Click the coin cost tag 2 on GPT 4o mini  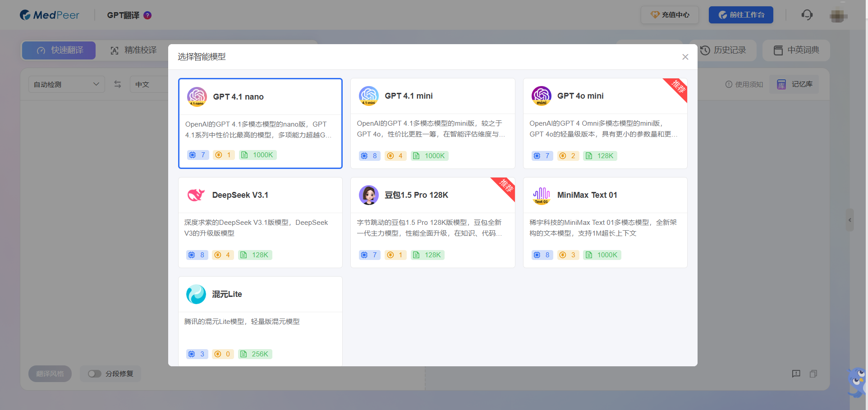[568, 156]
